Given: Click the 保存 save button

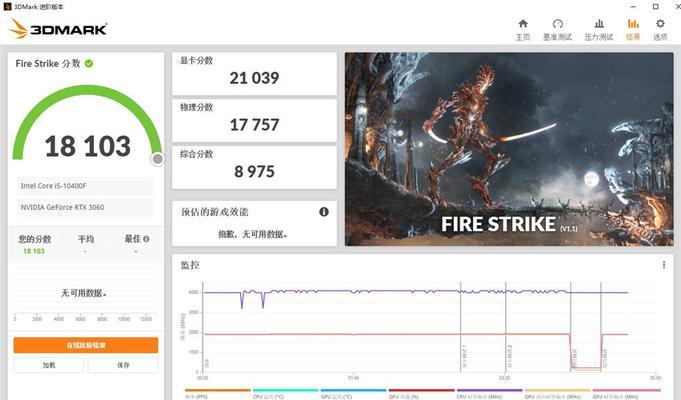Looking at the screenshot, I should tap(123, 365).
